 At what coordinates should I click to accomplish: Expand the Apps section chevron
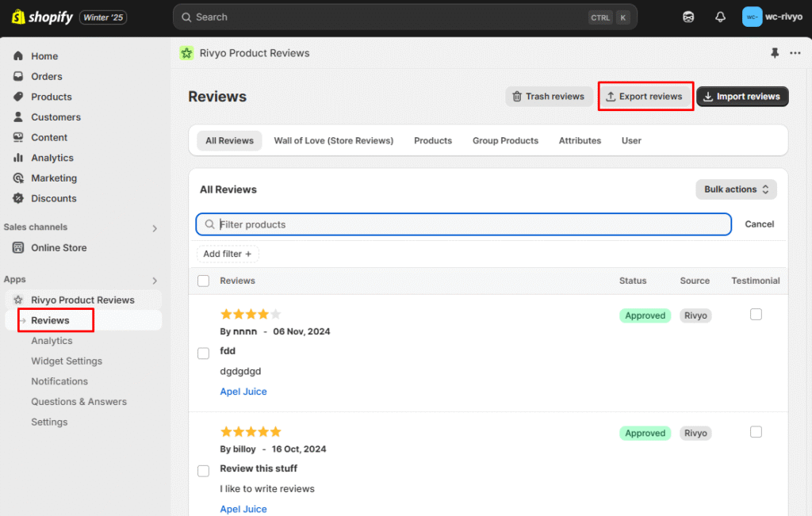(155, 281)
